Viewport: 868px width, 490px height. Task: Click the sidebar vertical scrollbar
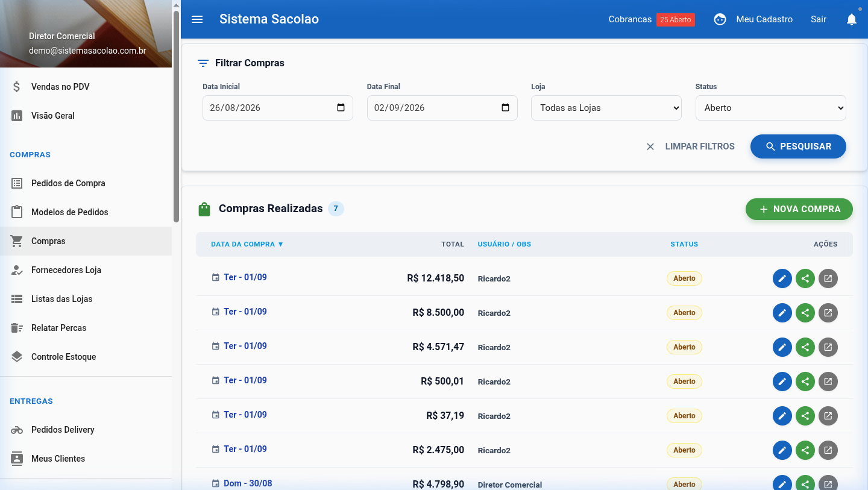[x=176, y=116]
